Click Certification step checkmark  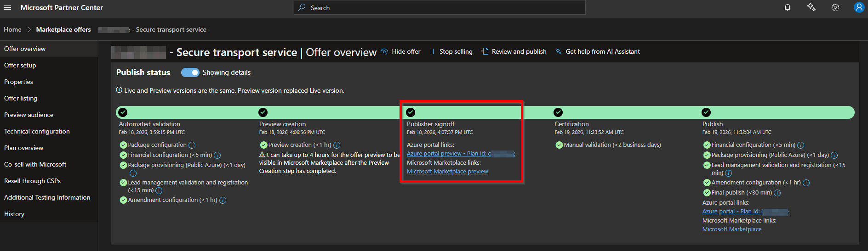click(x=558, y=112)
